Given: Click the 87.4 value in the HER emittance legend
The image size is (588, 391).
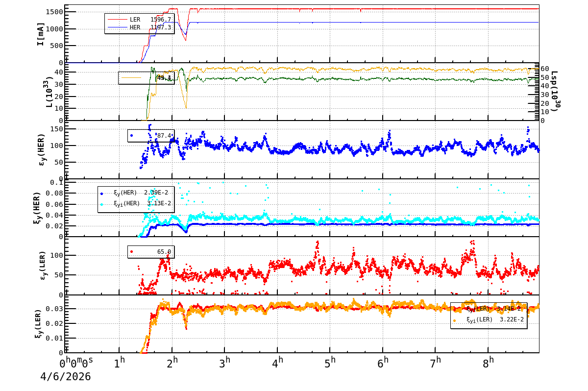Looking at the screenshot, I should (x=164, y=136).
